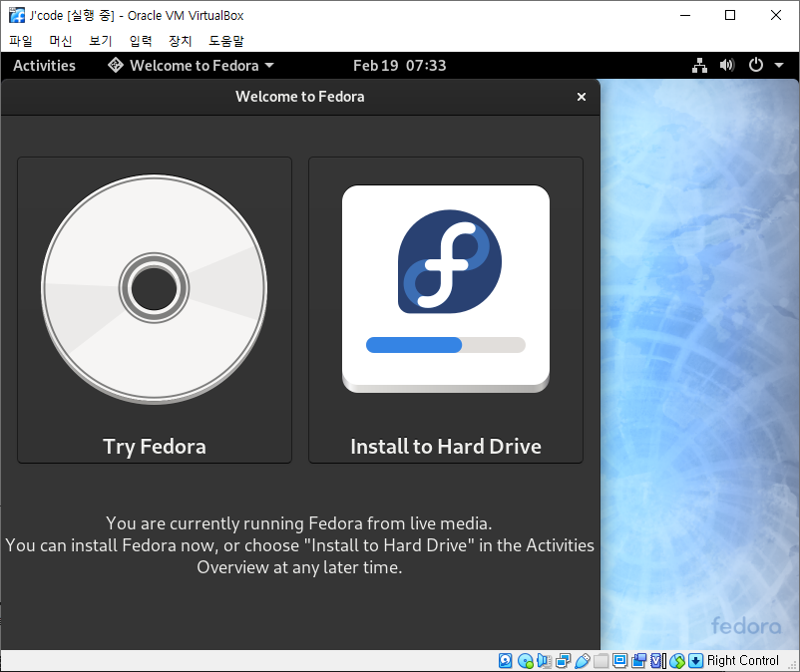The image size is (800, 672).
Task: Open the 장치 menu
Action: click(x=181, y=41)
